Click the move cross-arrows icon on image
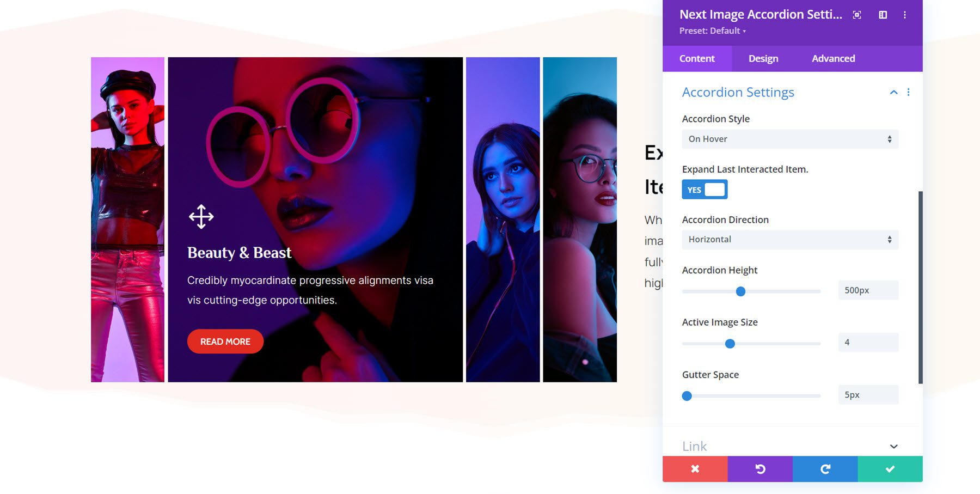The width and height of the screenshot is (980, 494). click(201, 217)
